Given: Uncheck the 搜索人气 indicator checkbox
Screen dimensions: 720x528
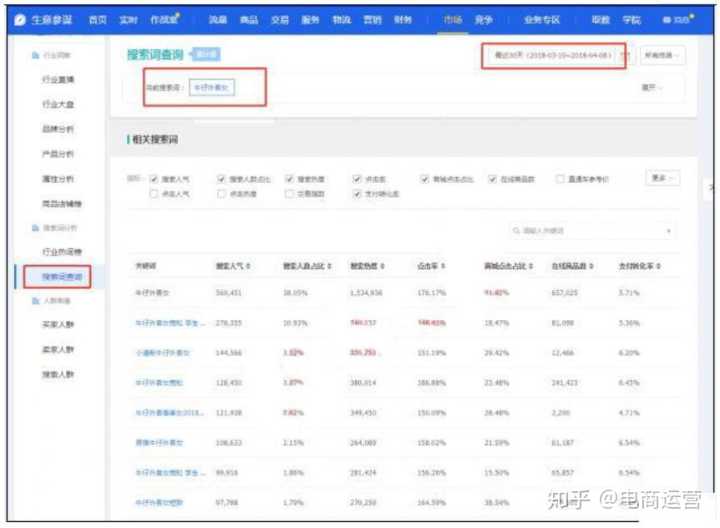Looking at the screenshot, I should (154, 179).
